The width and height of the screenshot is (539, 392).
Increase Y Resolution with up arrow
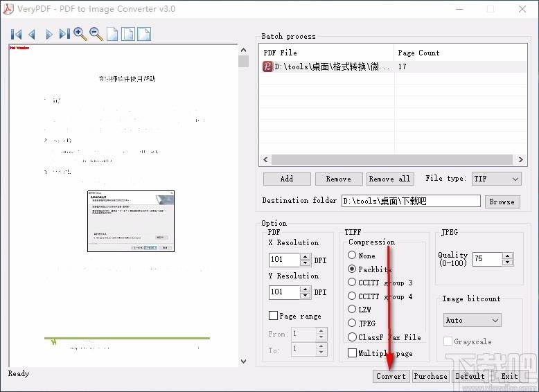point(305,289)
